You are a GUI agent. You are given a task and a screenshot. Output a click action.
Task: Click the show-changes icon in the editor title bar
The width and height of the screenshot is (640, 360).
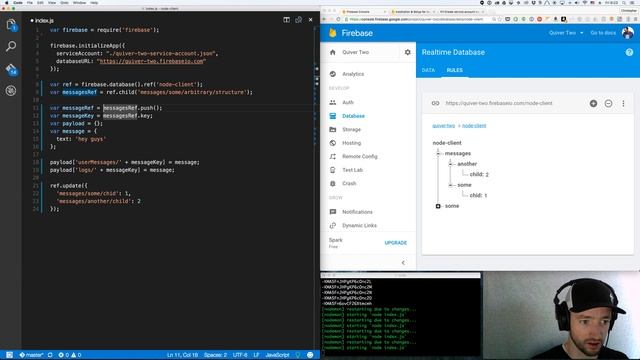click(299, 20)
